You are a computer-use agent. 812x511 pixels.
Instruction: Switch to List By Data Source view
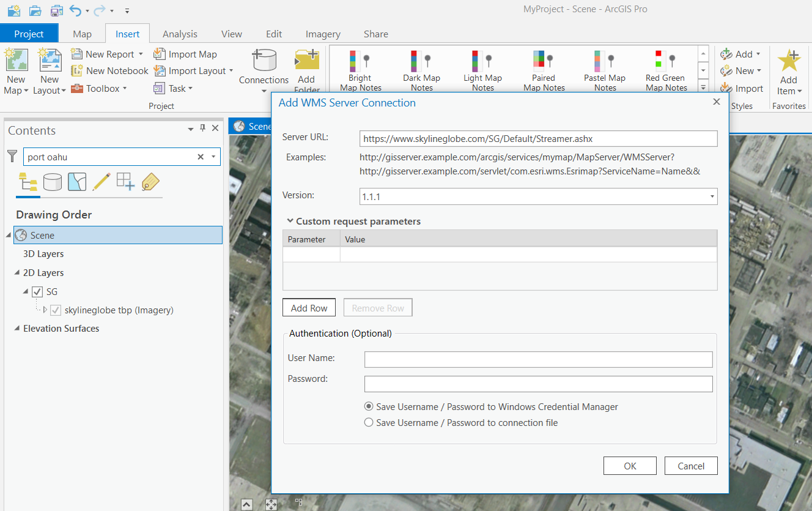pyautogui.click(x=53, y=182)
